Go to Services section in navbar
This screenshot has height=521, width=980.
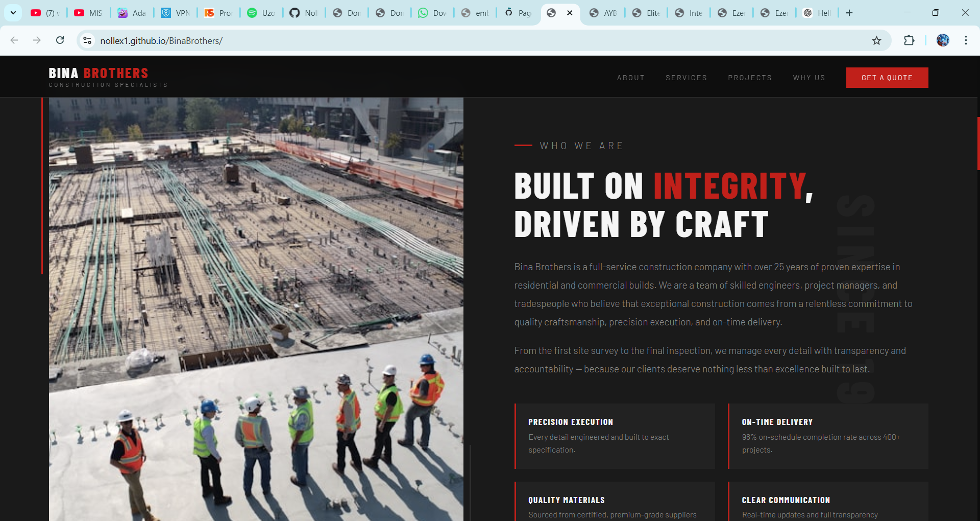click(x=686, y=78)
